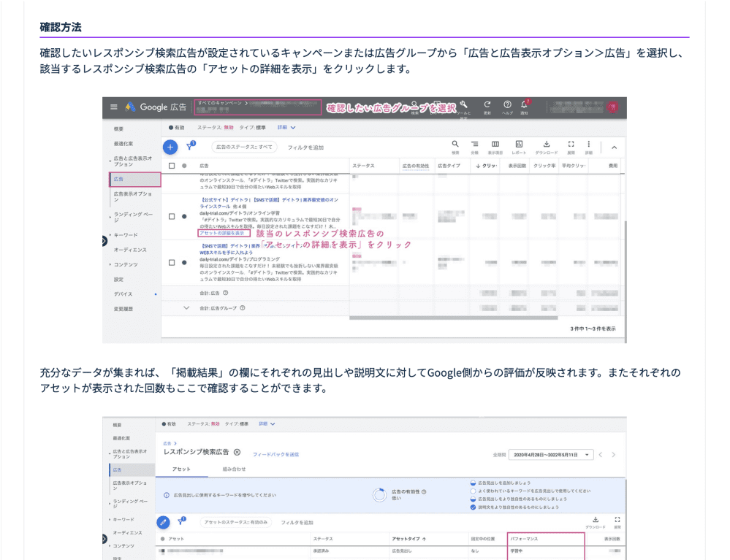Click the フィードバックを送信 link
Screen dimensions: 730x560
[275, 454]
